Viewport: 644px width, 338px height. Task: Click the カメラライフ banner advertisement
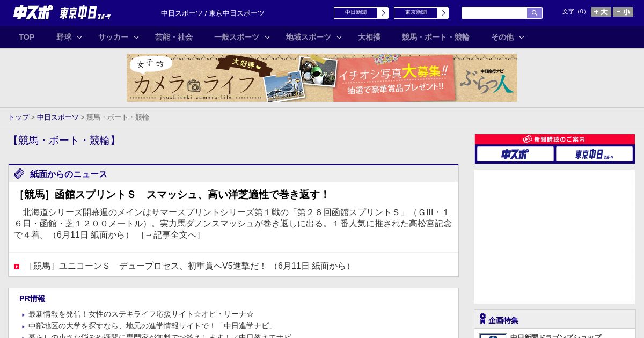point(322,78)
